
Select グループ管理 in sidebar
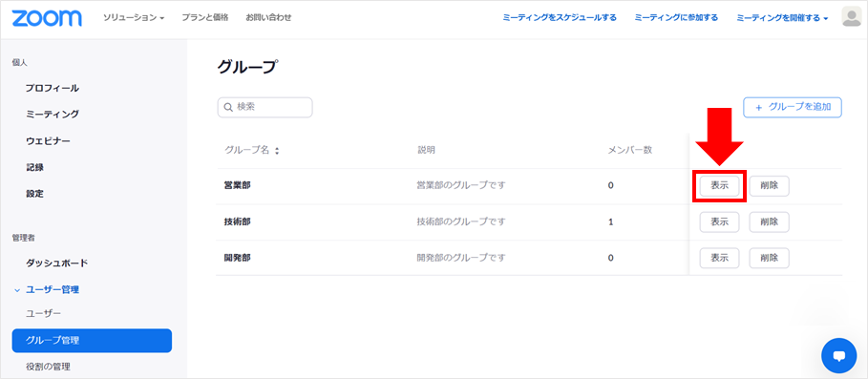pyautogui.click(x=92, y=340)
